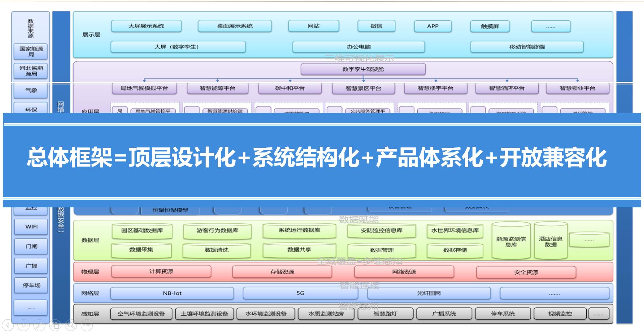Viewport: 644px width, 333px height.
Task: Select the 游客行为数据库 cylinder
Action: click(217, 231)
